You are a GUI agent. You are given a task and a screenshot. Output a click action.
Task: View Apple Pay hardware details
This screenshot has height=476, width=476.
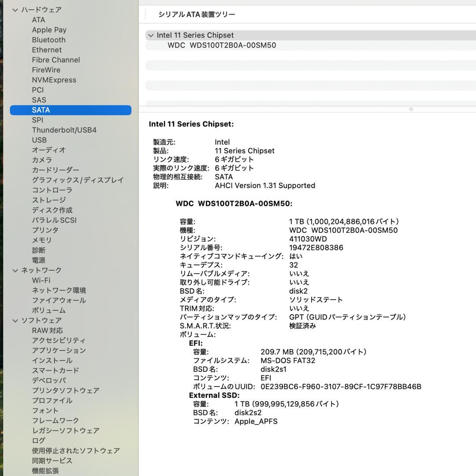click(x=49, y=30)
